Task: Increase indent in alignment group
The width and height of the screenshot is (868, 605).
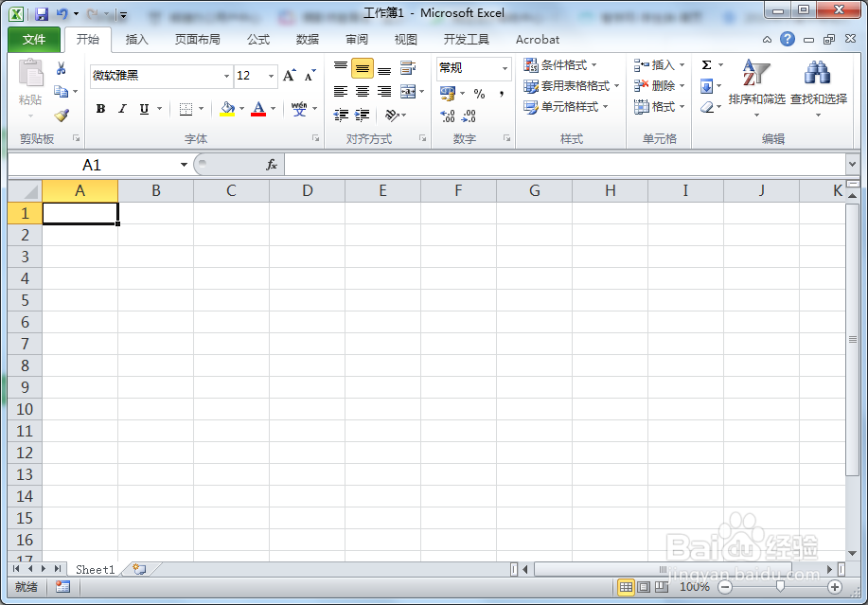Action: [x=362, y=116]
